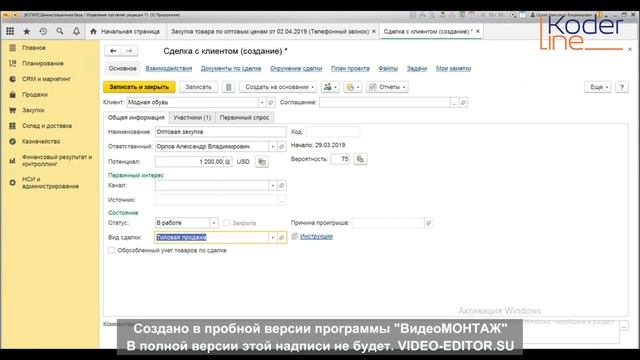Toggle the Закрыта checkbox
The width and height of the screenshot is (640, 360).
click(227, 223)
